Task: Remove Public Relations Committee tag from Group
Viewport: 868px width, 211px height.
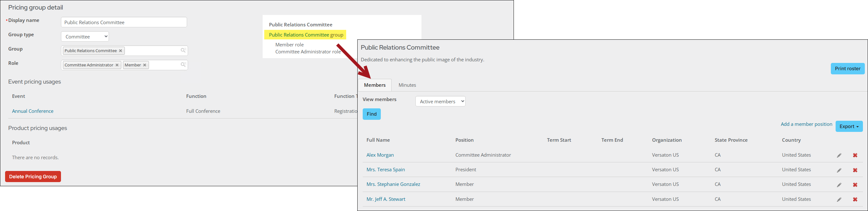Action: pos(121,51)
